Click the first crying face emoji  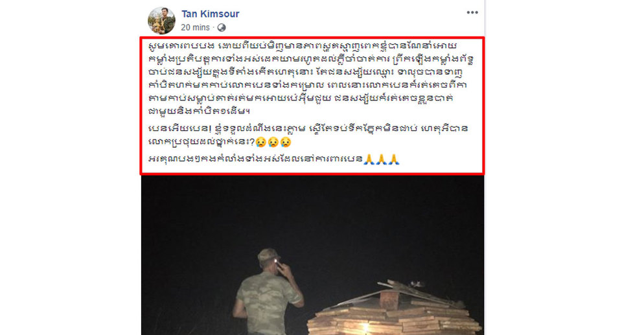260,143
